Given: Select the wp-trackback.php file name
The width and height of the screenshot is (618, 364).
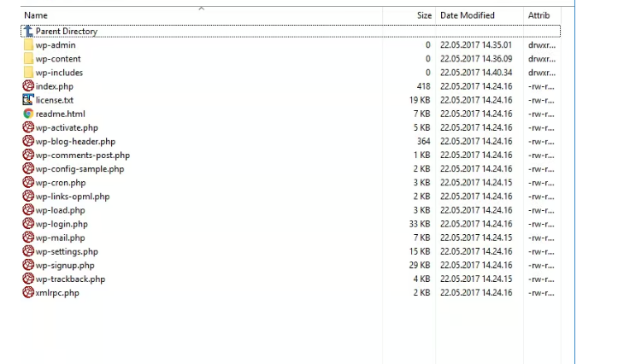Looking at the screenshot, I should pos(70,279).
